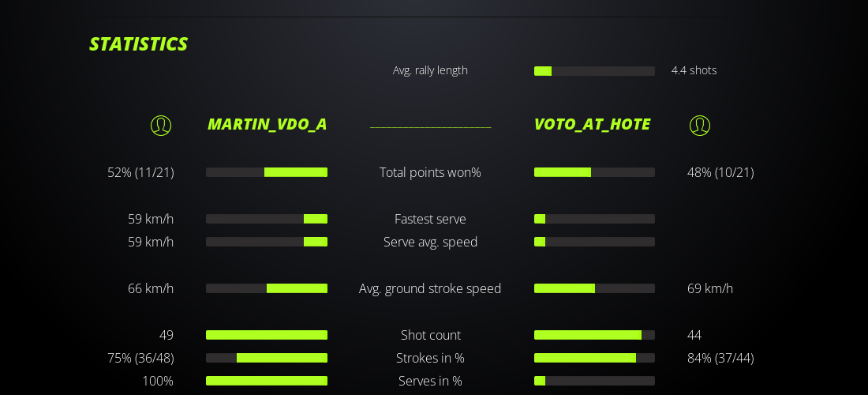
Task: Select the Total points won% label
Action: pyautogui.click(x=430, y=172)
